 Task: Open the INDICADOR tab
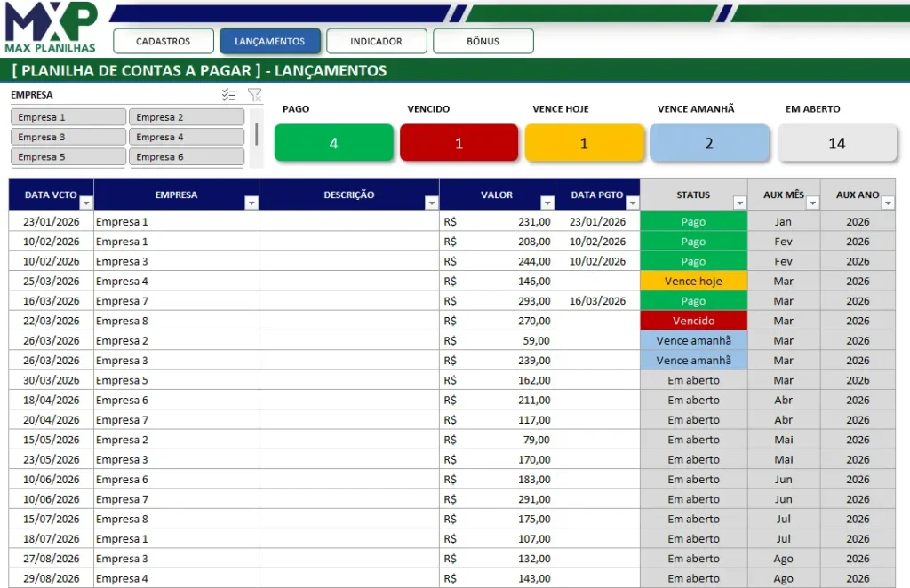[x=376, y=41]
